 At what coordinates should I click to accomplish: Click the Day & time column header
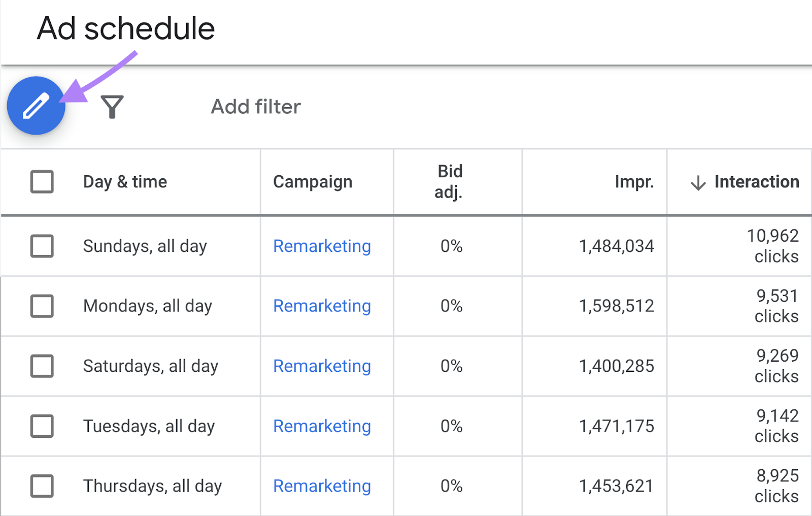125,182
